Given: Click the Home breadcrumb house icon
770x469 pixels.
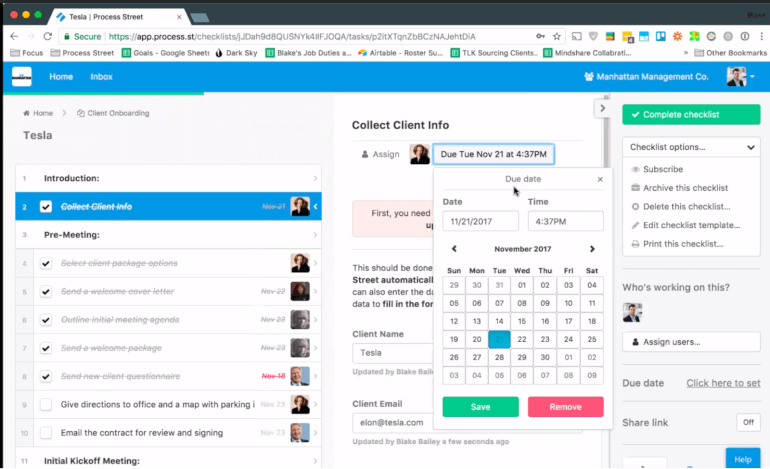Looking at the screenshot, I should (27, 113).
